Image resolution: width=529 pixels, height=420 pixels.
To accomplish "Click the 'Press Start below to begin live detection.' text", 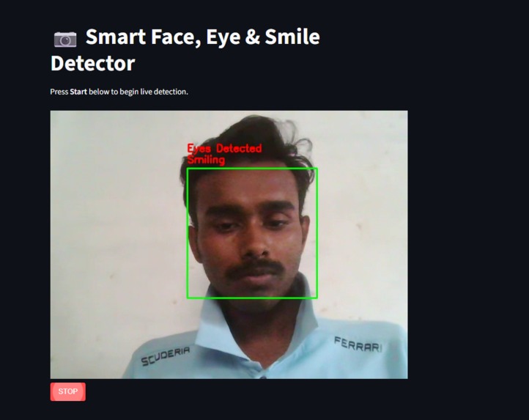I will tap(119, 92).
